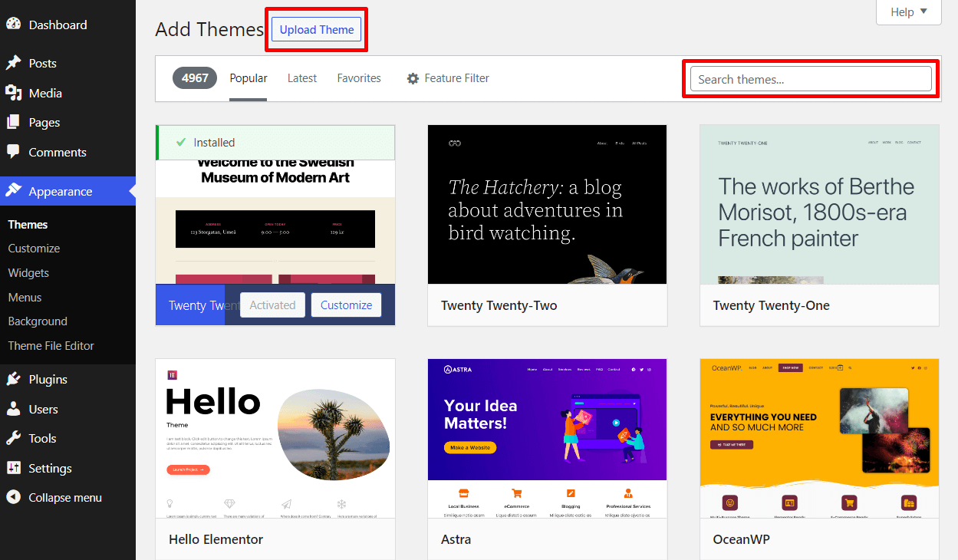Open the Menus submenu link
The image size is (958, 560).
click(25, 297)
